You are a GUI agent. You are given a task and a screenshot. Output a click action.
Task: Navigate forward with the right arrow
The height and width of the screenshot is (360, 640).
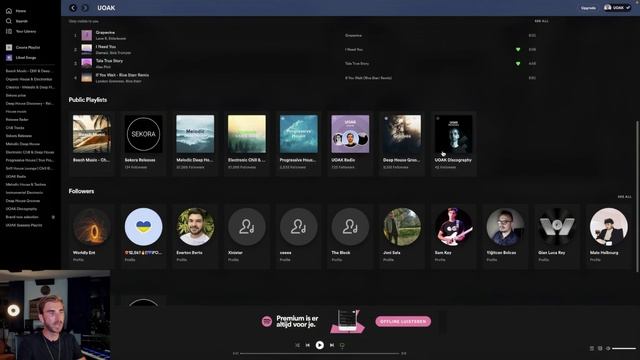[x=85, y=8]
